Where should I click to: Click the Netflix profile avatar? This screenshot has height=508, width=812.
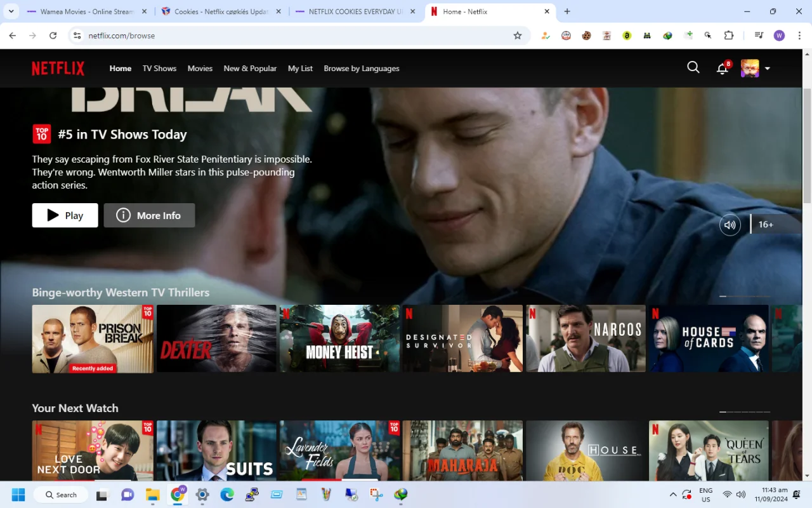click(750, 69)
